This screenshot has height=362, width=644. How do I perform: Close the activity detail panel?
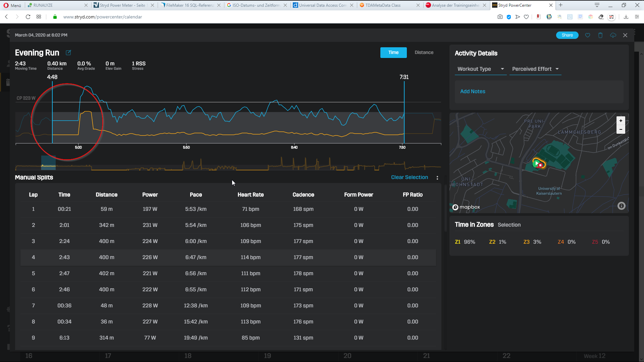tap(625, 35)
